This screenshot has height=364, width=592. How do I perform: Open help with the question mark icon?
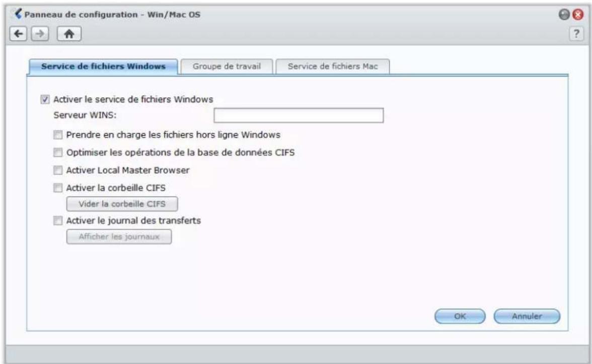[x=576, y=34]
